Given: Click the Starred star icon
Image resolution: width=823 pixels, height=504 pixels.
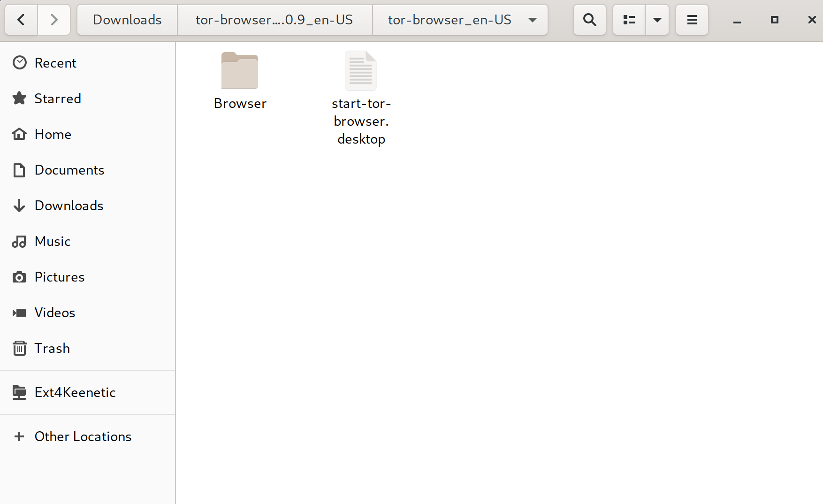Looking at the screenshot, I should (19, 98).
